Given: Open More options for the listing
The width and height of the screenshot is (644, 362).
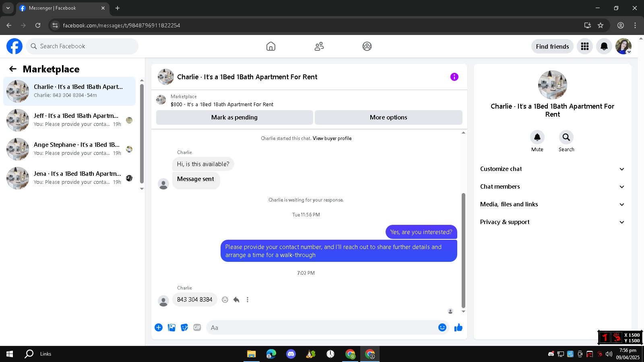Looking at the screenshot, I should pos(388,117).
